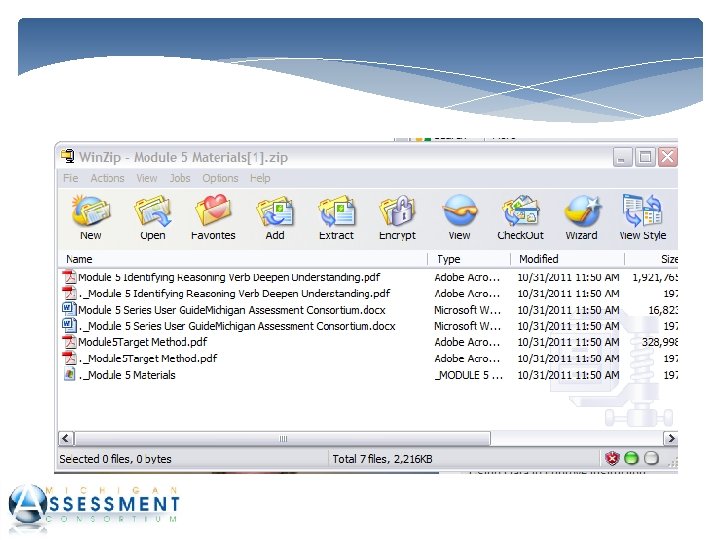Select Module 5 Series User GuideMichigan Assessment Consortium.docx
Screen dimensions: 720x540
tap(232, 310)
